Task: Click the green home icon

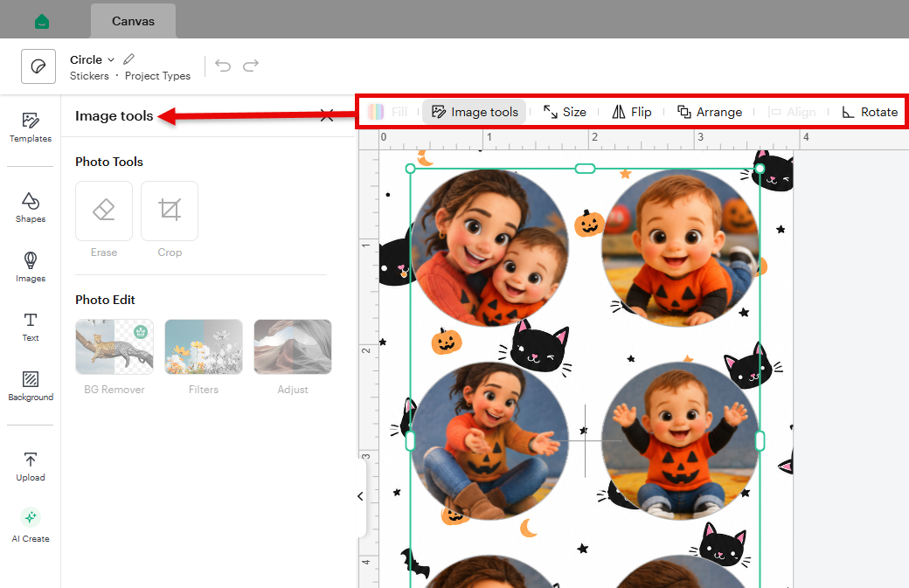Action: 42,22
